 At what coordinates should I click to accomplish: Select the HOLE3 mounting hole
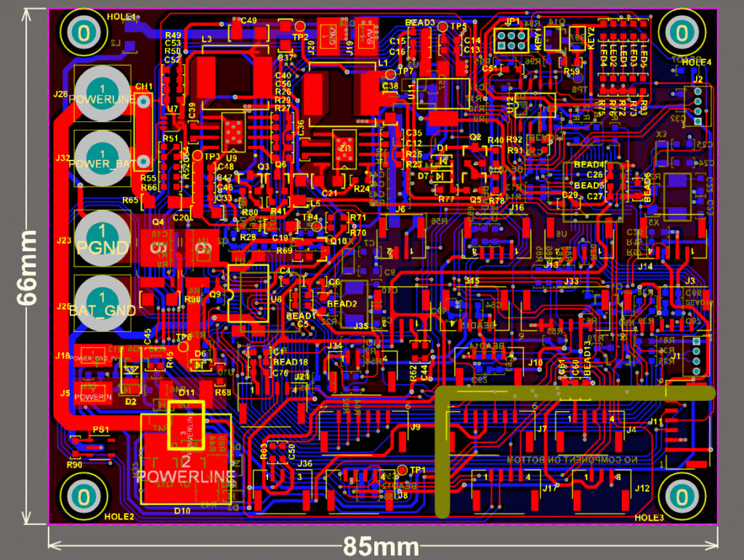[x=682, y=496]
